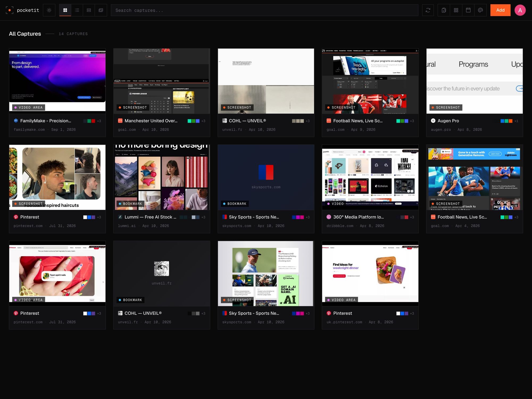Screen dimensions: 532x399
Task: Click the All Captures heading
Action: (x=25, y=34)
